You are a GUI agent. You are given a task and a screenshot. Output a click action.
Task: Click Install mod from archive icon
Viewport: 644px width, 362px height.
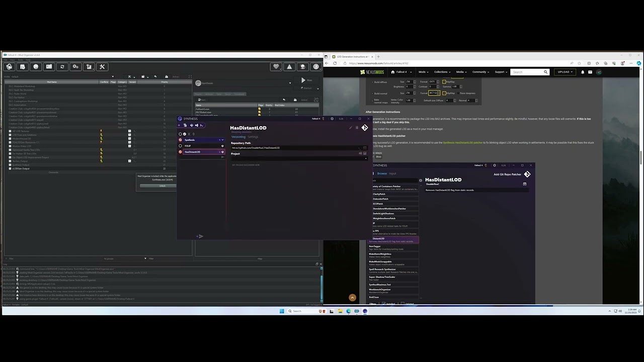click(22, 66)
